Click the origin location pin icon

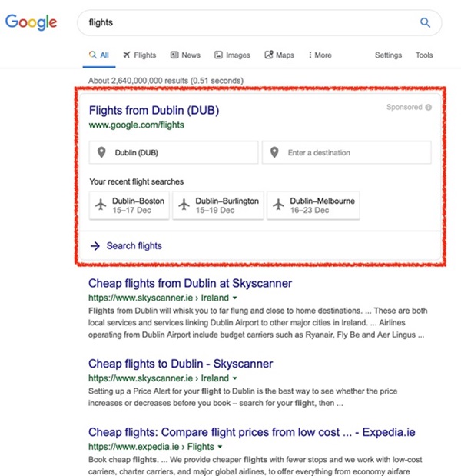coord(101,153)
